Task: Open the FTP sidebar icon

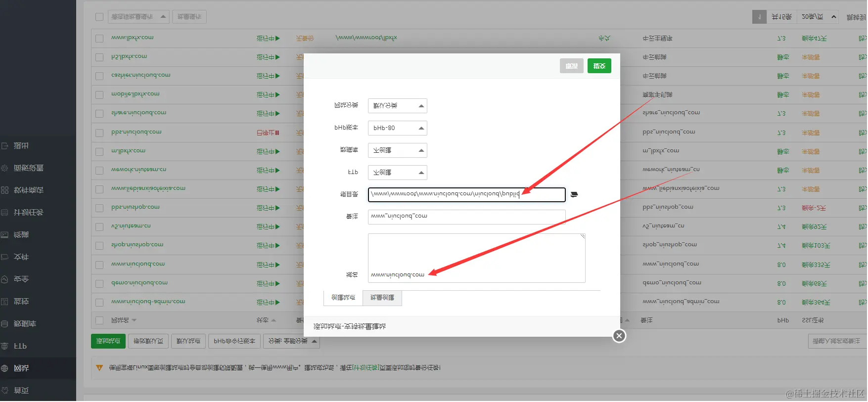Action: point(4,346)
